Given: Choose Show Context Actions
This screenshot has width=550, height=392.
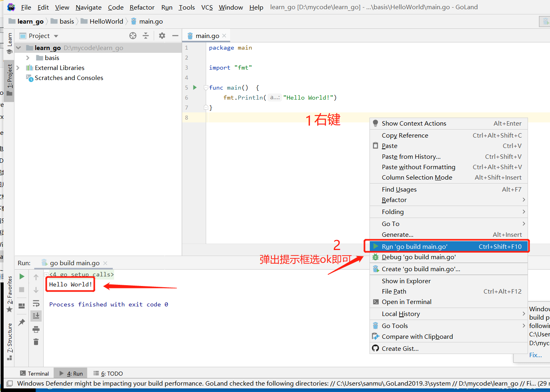Looking at the screenshot, I should point(448,123).
